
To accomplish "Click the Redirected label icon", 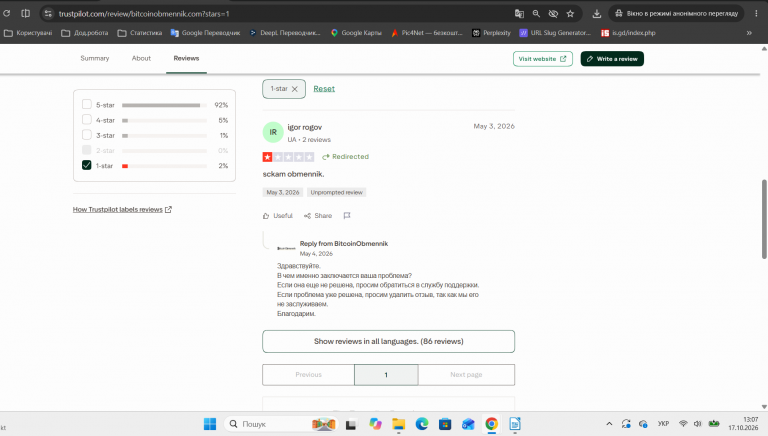I will 325,157.
